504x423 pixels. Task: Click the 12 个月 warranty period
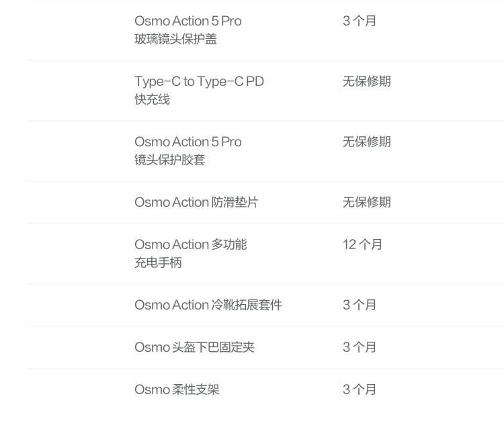point(362,245)
